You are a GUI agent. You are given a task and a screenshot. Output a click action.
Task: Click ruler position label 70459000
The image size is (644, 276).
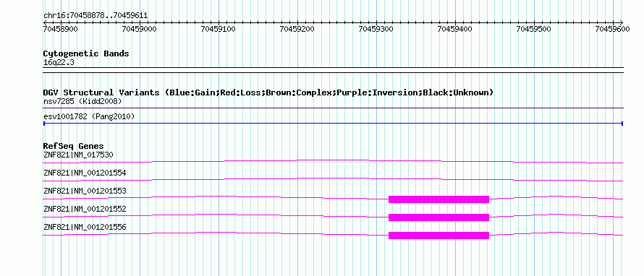139,29
